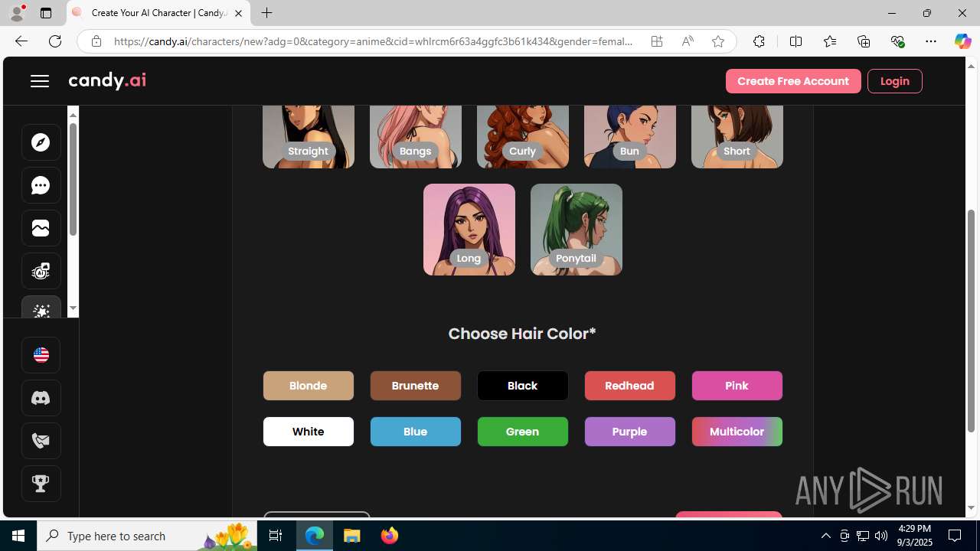Choose Black hair color

coord(523,386)
